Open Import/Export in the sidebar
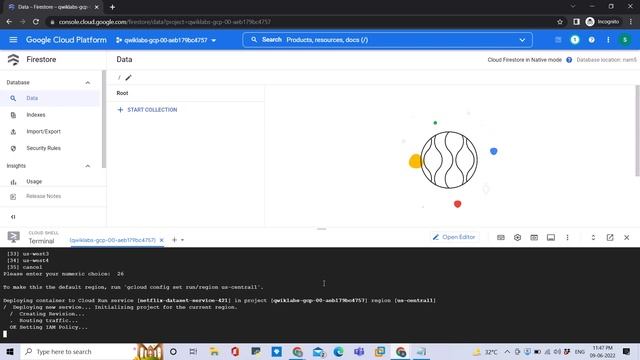 (x=43, y=131)
